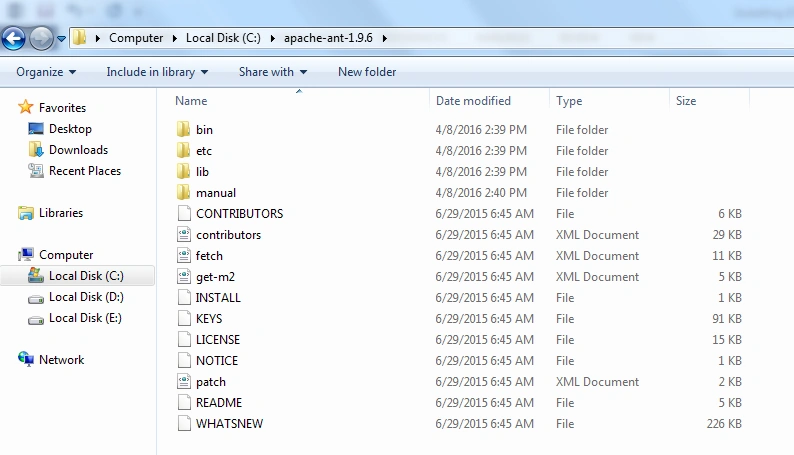Click the get-m2 XML document icon
794x455 pixels.
pos(184,276)
